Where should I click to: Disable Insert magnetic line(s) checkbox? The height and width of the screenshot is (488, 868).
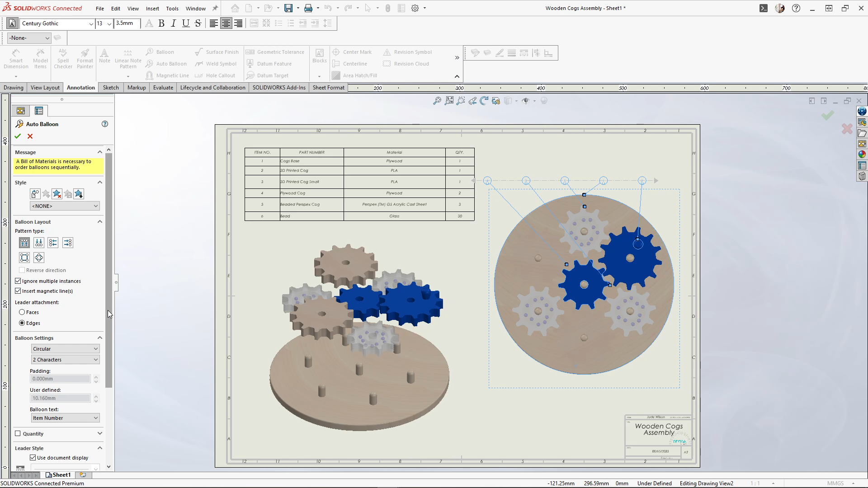point(18,291)
